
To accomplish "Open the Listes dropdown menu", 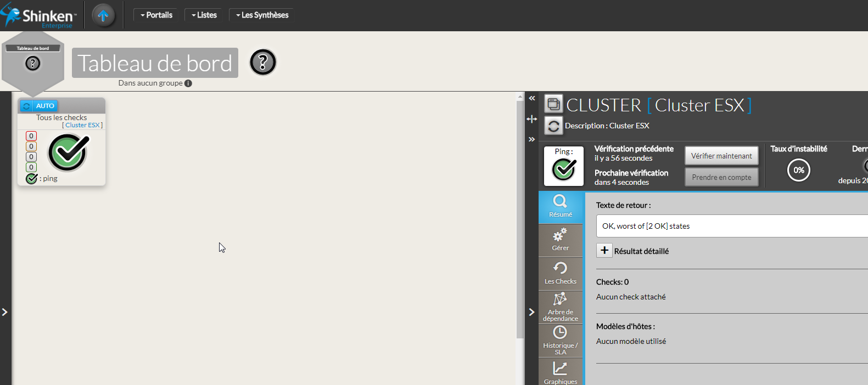I will [204, 15].
